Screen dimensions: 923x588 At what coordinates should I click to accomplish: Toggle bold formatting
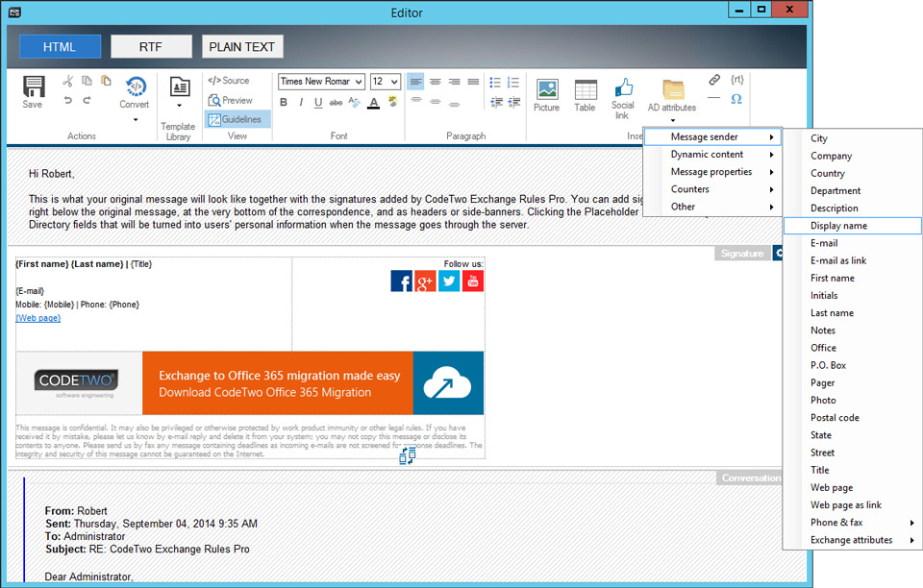pos(284,102)
